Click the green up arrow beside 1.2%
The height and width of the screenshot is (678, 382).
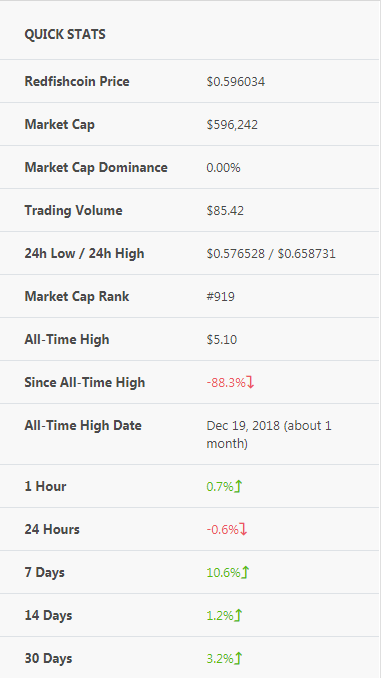[238, 615]
